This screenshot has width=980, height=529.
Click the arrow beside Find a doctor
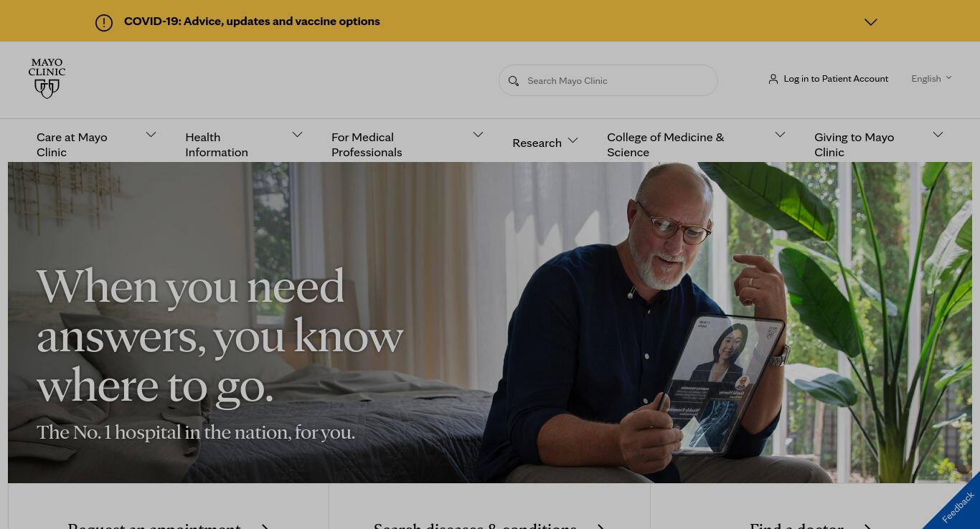pos(867,526)
